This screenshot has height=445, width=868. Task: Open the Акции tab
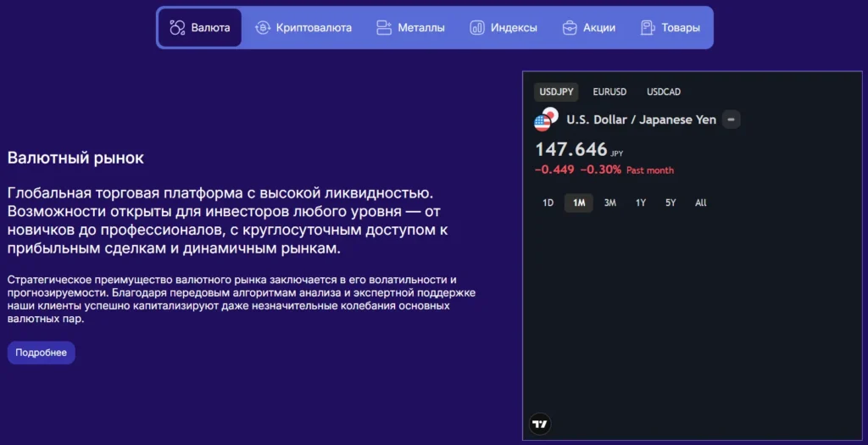point(588,28)
